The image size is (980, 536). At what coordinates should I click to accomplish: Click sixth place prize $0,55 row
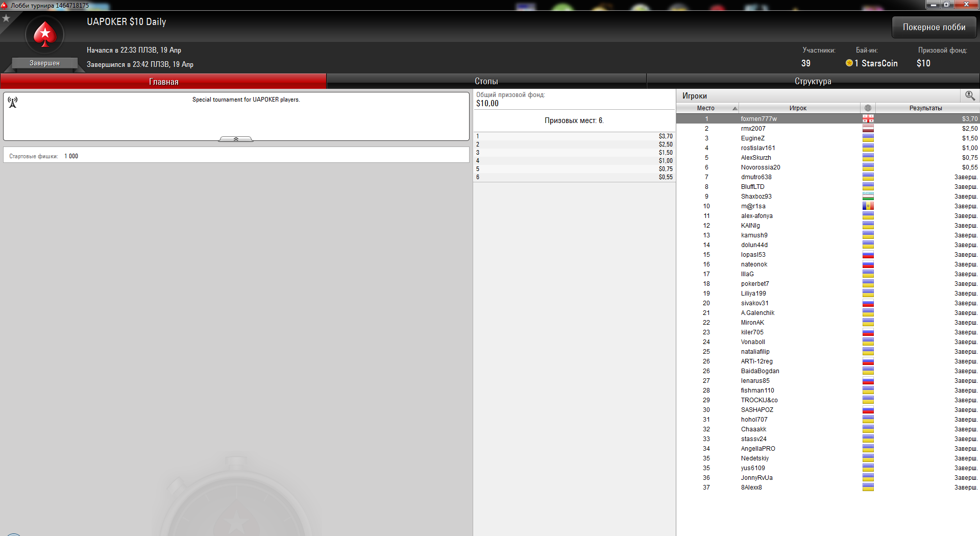point(574,177)
